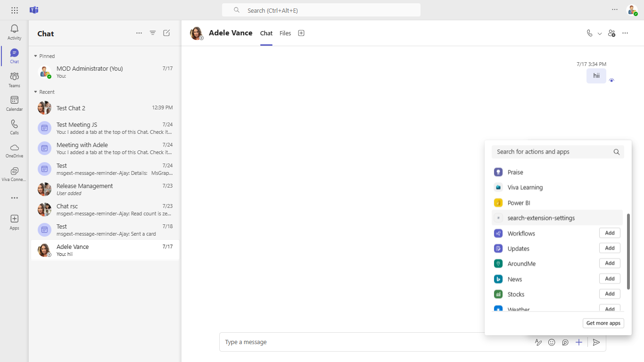Select Adele Vance in chat list
Screen dimensions: 644x362
pyautogui.click(x=105, y=250)
